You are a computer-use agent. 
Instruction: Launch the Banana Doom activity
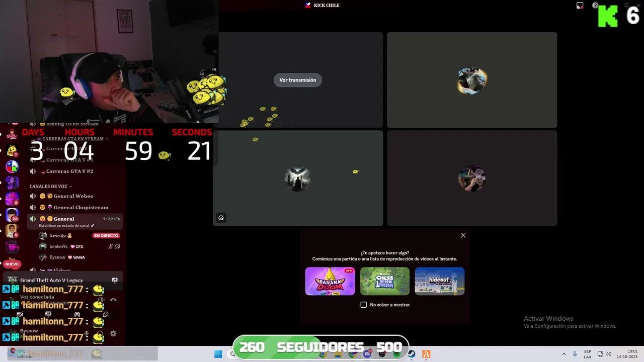[330, 281]
